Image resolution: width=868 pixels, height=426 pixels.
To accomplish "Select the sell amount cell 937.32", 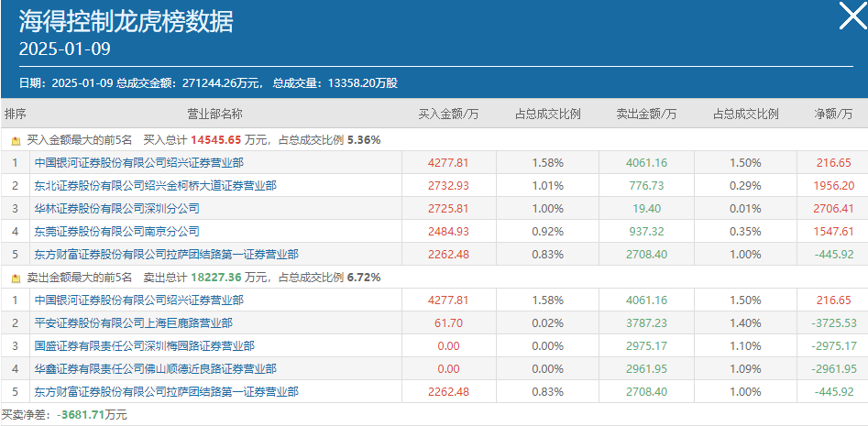I will tap(646, 231).
